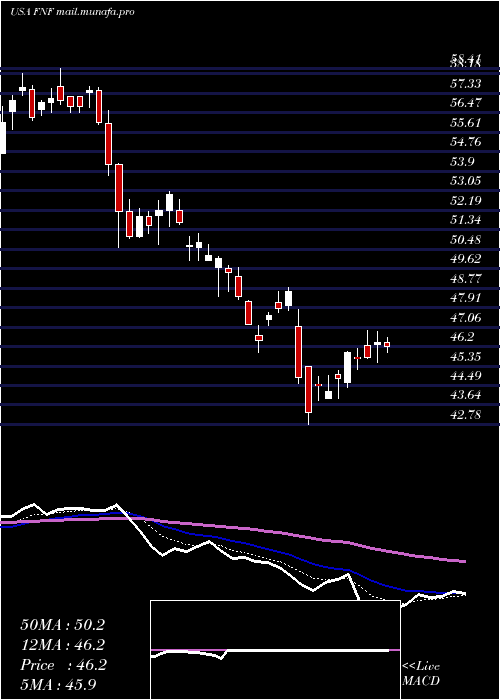Select the 57.33 price axis label
Image resolution: width=500 pixels, height=700 pixels.
[466, 83]
